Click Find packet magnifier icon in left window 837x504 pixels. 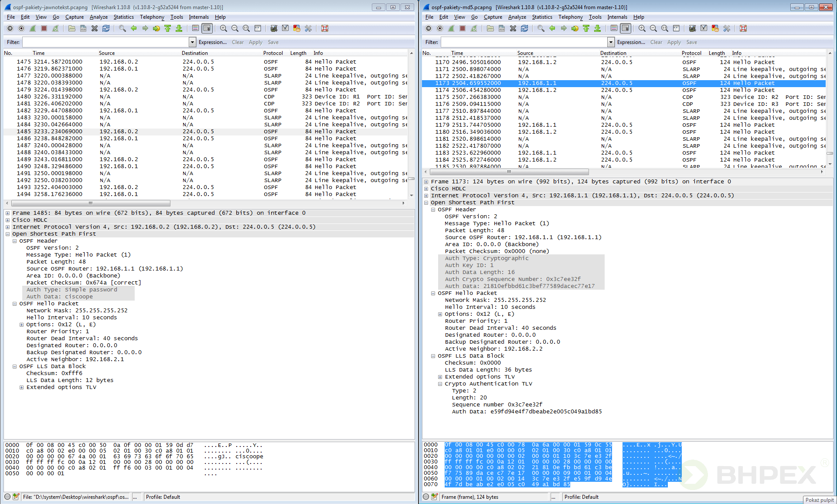pyautogui.click(x=122, y=28)
